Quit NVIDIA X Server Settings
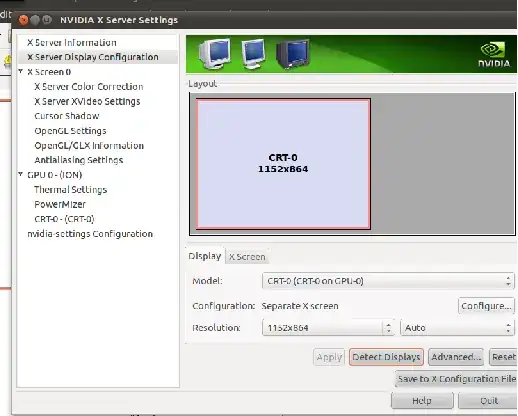The height and width of the screenshot is (416, 518). 488,400
